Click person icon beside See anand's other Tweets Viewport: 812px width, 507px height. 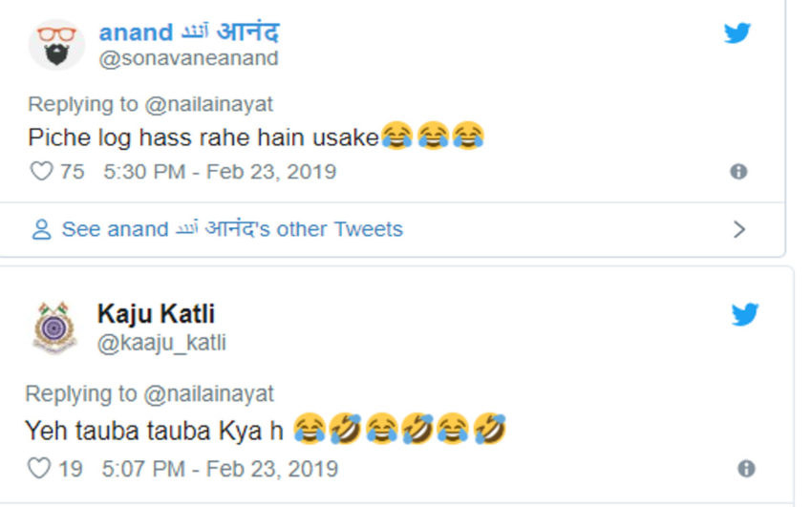click(x=41, y=230)
